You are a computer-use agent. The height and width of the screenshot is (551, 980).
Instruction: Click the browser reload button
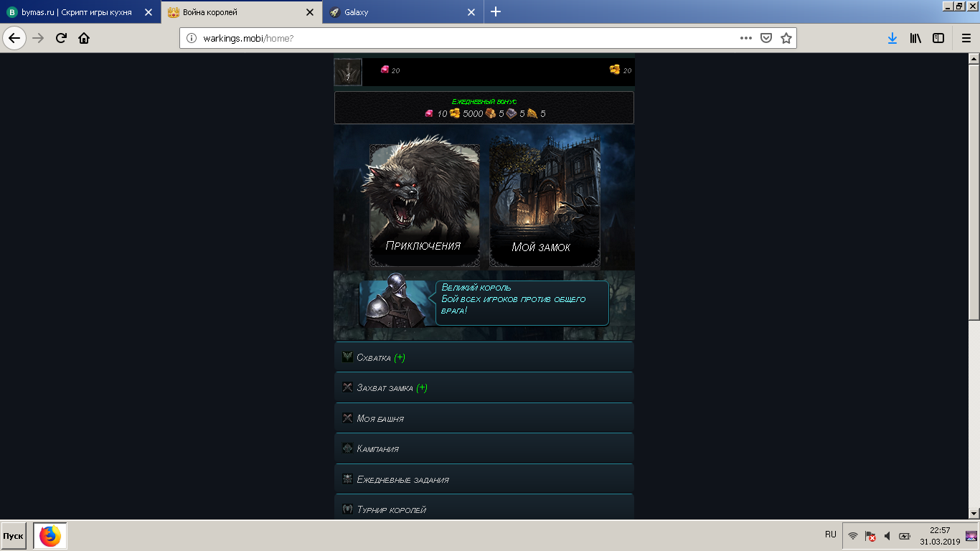point(61,38)
